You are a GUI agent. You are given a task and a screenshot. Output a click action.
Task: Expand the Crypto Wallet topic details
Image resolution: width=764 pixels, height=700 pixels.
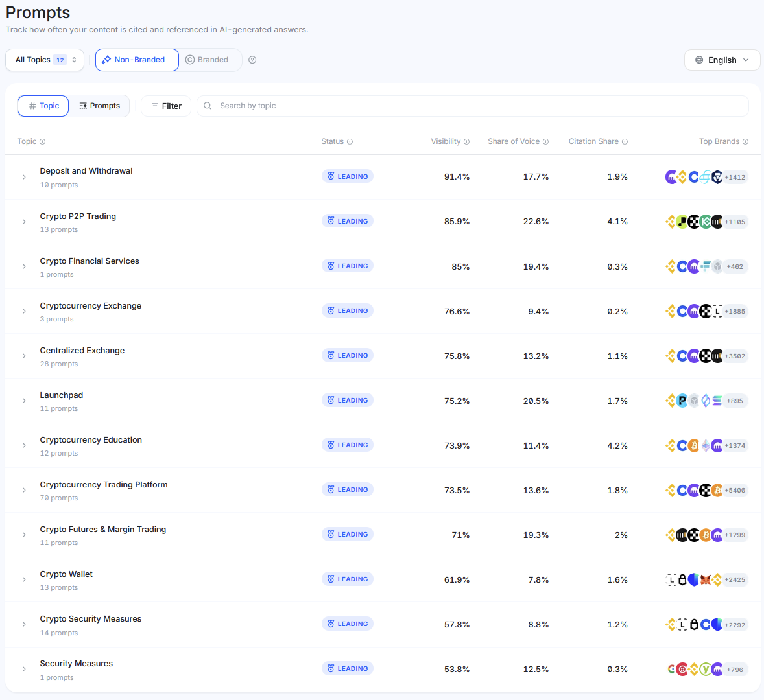point(24,579)
